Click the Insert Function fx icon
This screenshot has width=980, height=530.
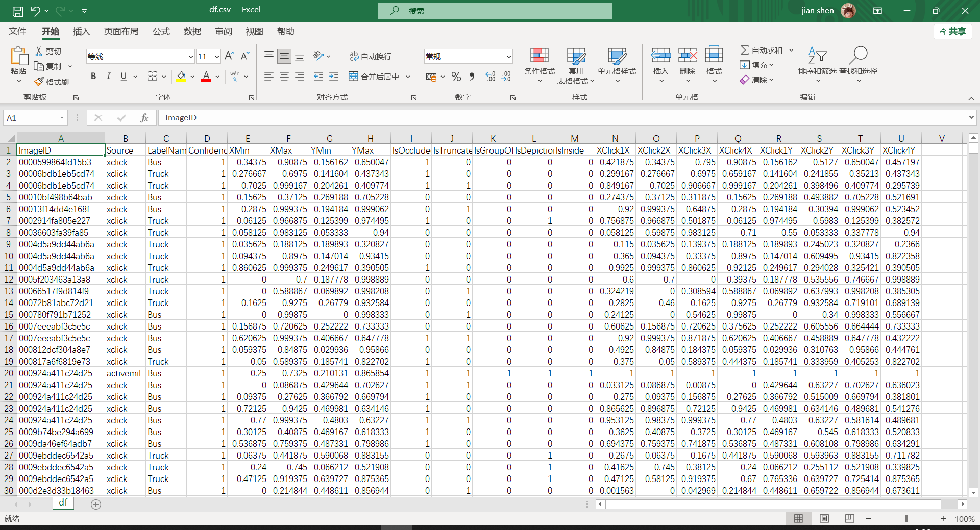coord(144,118)
